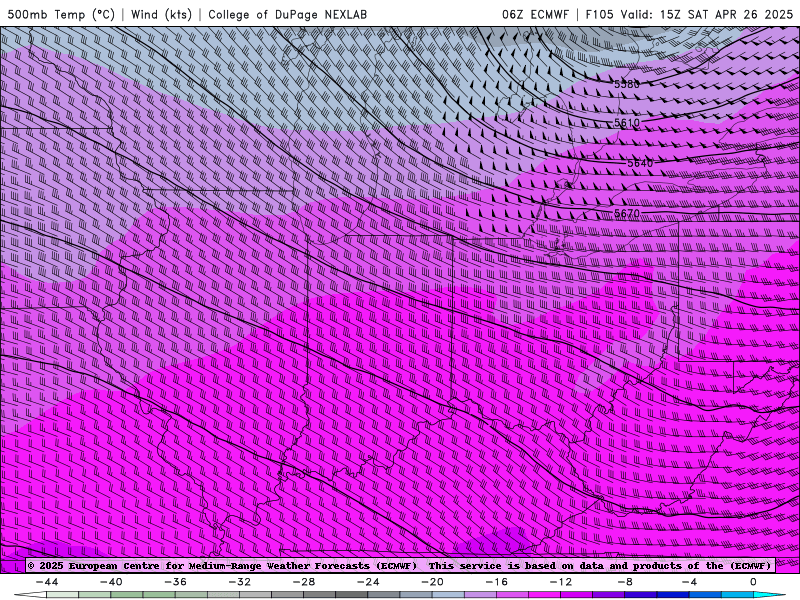Click the -44 colorbar scale label
Viewport: 800px width, 600px height.
point(47,582)
